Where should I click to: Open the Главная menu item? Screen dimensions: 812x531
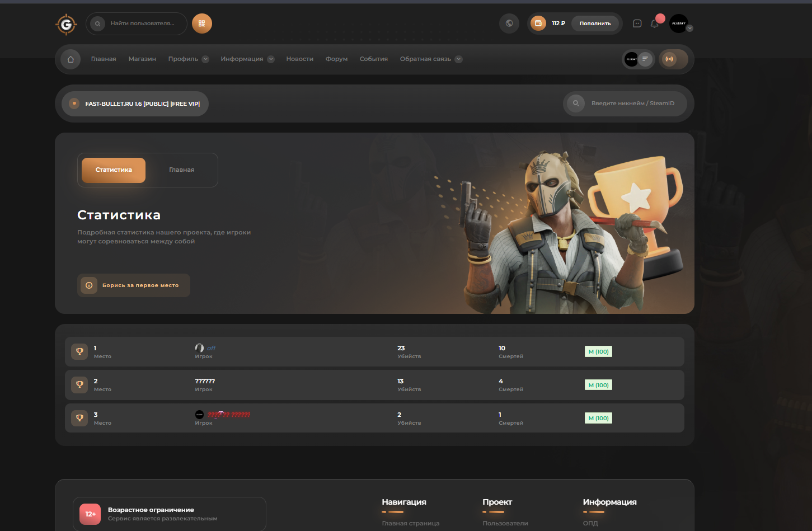[x=104, y=59]
